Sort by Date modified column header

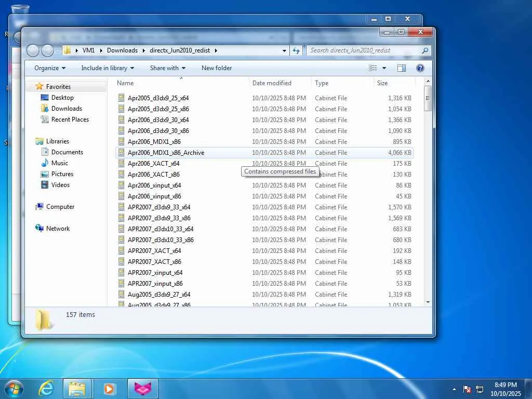point(272,83)
